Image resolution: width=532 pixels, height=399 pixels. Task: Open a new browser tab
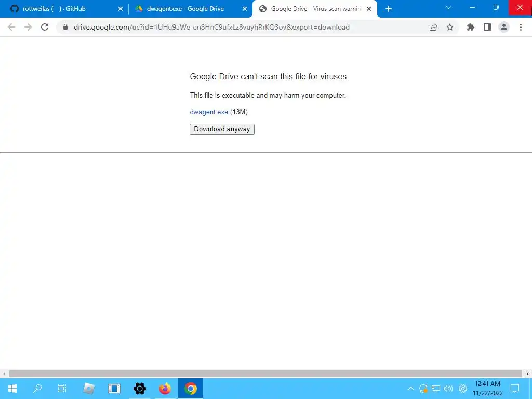389,9
